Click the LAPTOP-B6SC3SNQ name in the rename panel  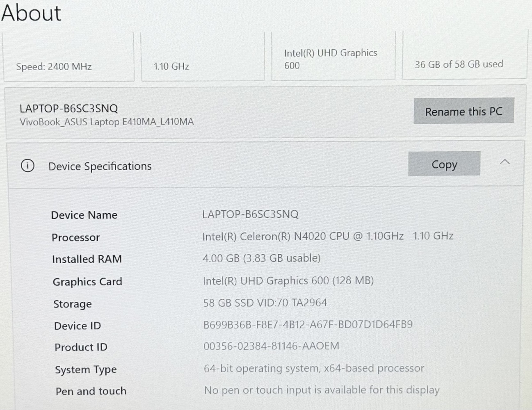[x=69, y=108]
